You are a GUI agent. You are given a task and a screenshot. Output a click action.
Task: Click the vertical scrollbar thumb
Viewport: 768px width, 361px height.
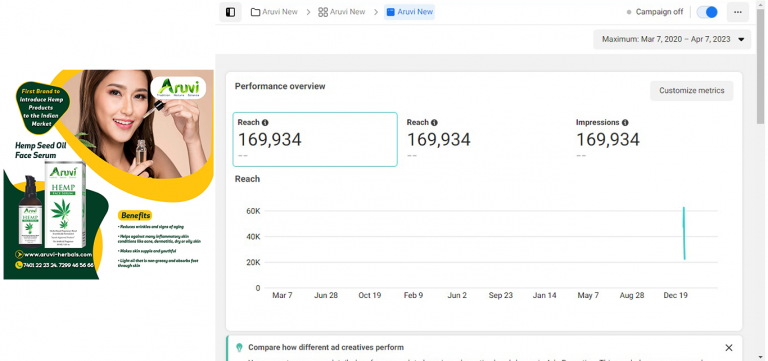click(760, 66)
